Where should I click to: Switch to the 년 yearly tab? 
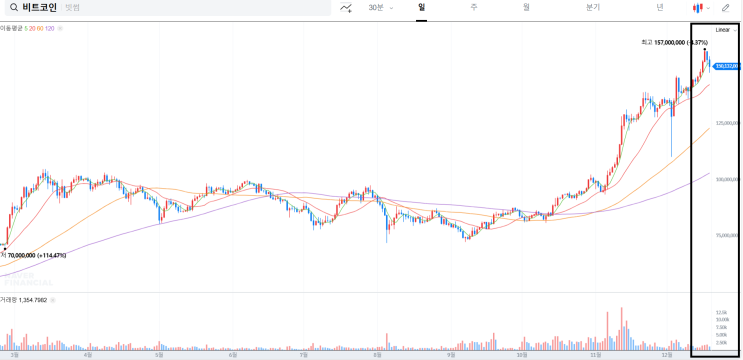(x=660, y=8)
